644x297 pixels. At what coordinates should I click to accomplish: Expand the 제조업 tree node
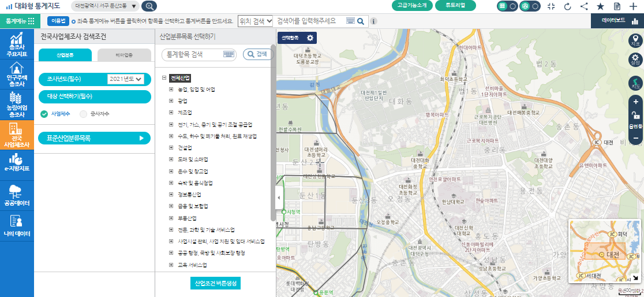[171, 112]
